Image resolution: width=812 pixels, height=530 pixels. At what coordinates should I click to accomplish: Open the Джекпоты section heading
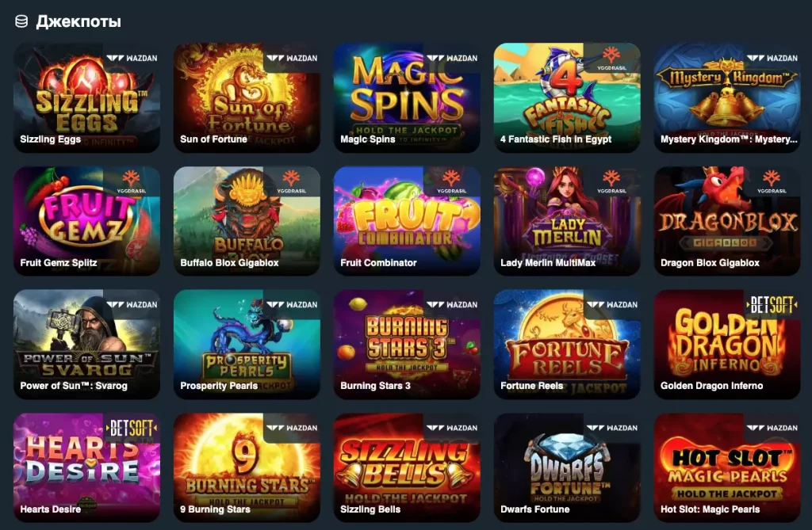pyautogui.click(x=79, y=21)
